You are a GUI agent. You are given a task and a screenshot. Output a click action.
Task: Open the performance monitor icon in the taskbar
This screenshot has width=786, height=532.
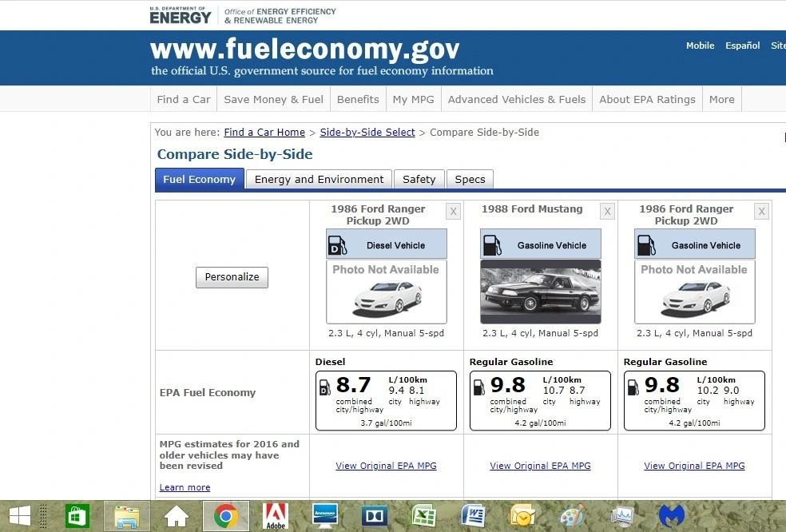pos(621,516)
